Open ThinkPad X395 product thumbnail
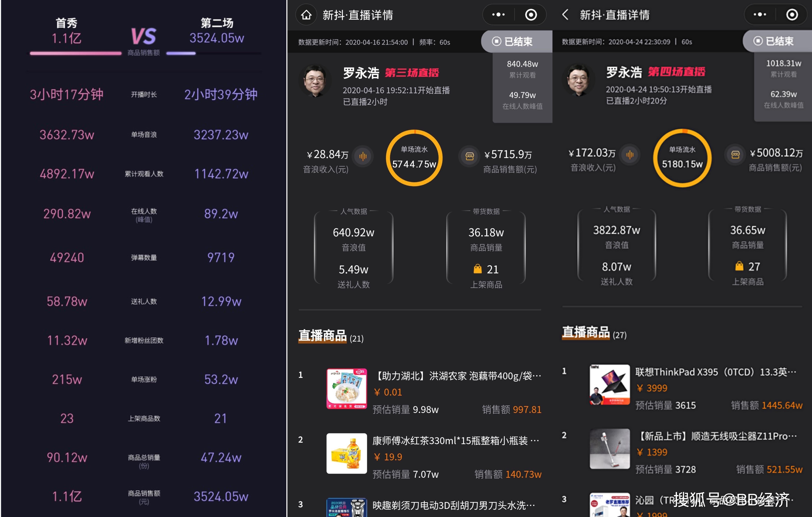 coord(609,384)
